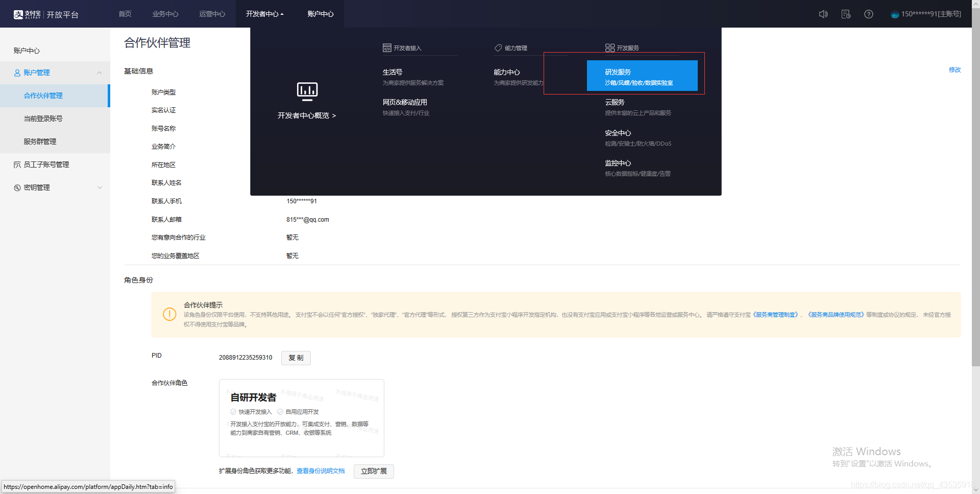Go to 首页 in top navigation
Viewport: 980px width, 494px height.
coord(125,14)
